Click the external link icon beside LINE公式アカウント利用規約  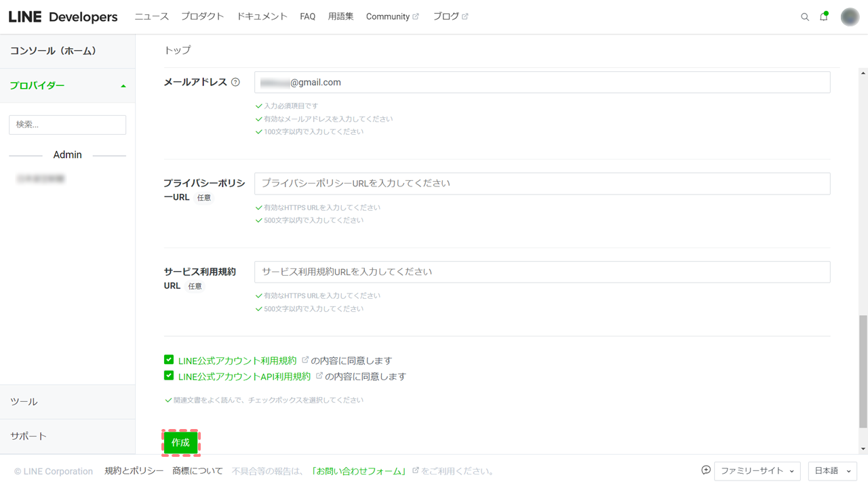click(x=305, y=360)
